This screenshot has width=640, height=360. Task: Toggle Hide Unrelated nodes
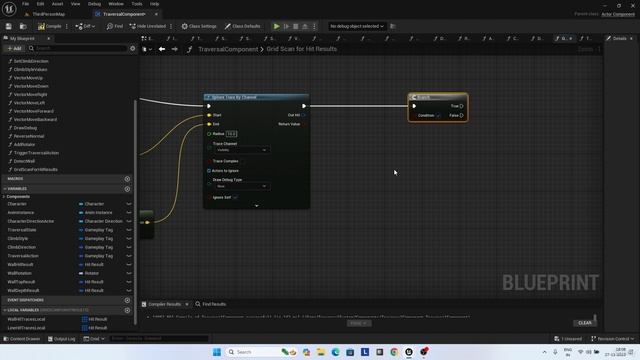pos(148,26)
